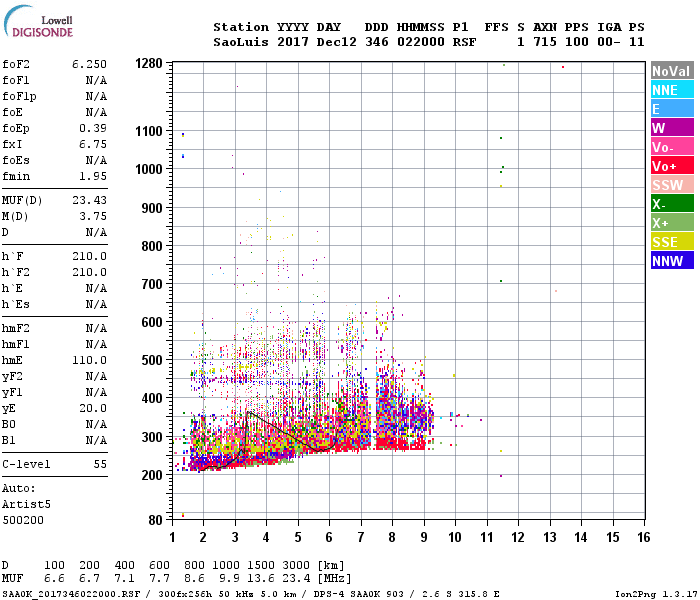Select the X- dark green legend swatch
The image size is (700, 600).
pos(672,204)
